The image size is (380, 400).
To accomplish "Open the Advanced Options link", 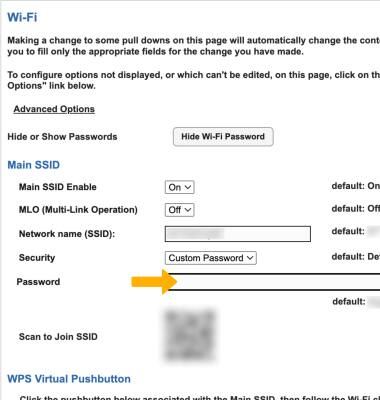I will coord(54,109).
